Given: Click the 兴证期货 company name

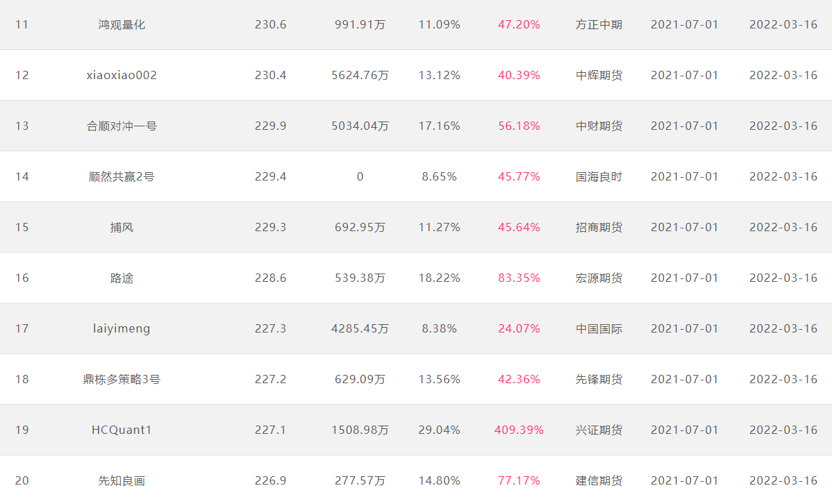Looking at the screenshot, I should click(x=599, y=430).
